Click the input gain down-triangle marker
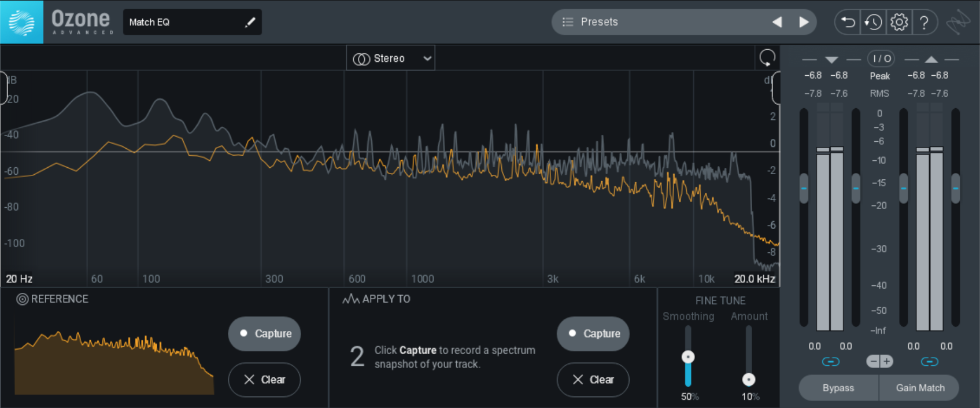 831,60
